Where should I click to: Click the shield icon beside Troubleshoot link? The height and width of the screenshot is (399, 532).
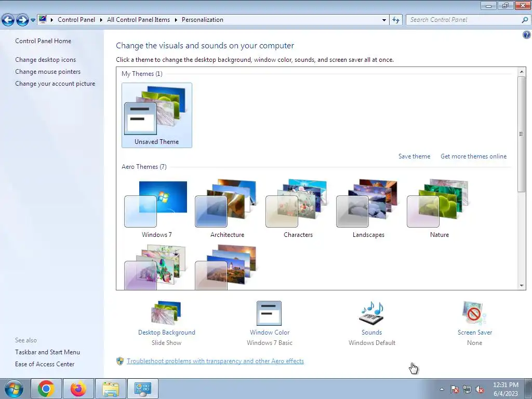point(120,361)
